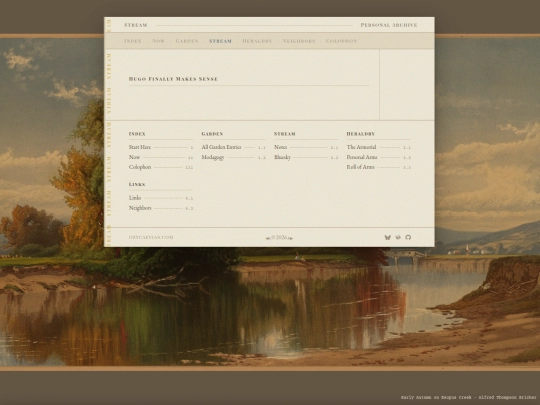Click the 'Garden' sitemap column heading

click(212, 134)
